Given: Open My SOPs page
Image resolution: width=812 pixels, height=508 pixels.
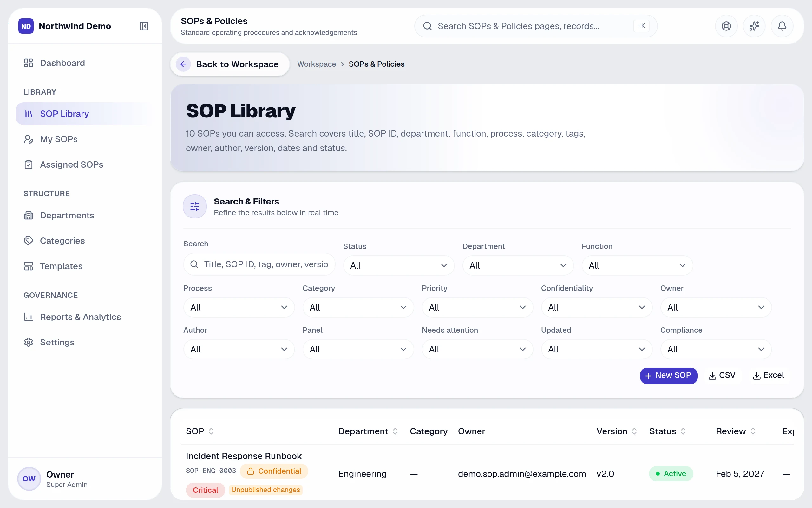Looking at the screenshot, I should [85, 139].
